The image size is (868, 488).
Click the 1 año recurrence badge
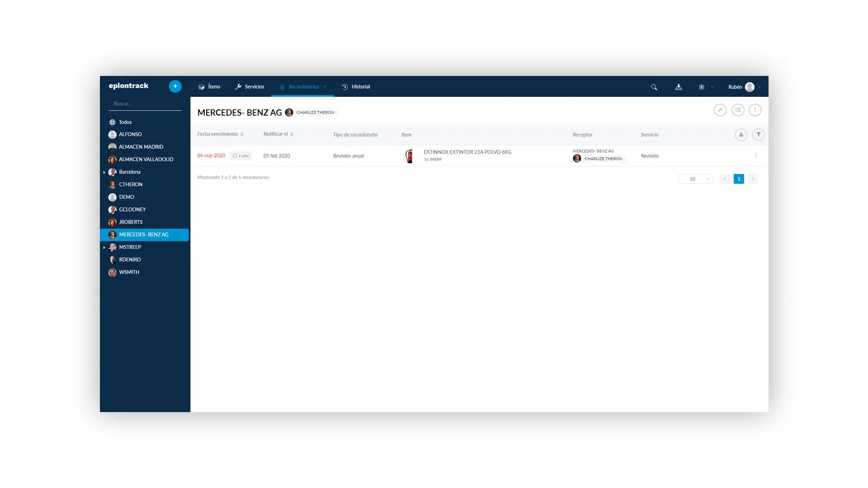pos(241,155)
